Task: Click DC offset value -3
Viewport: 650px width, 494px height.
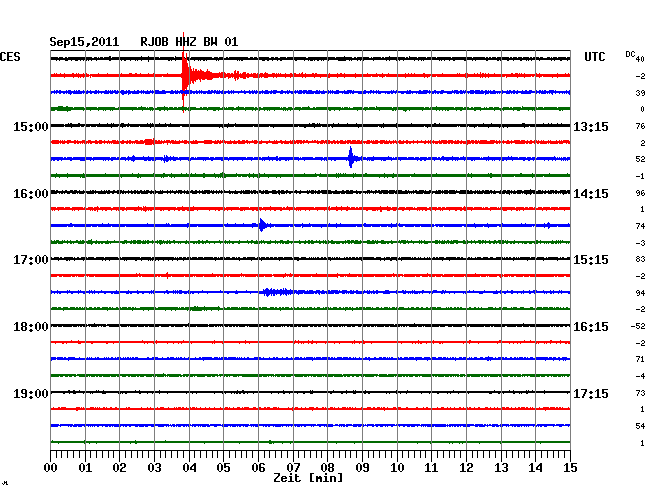Action: pos(640,243)
